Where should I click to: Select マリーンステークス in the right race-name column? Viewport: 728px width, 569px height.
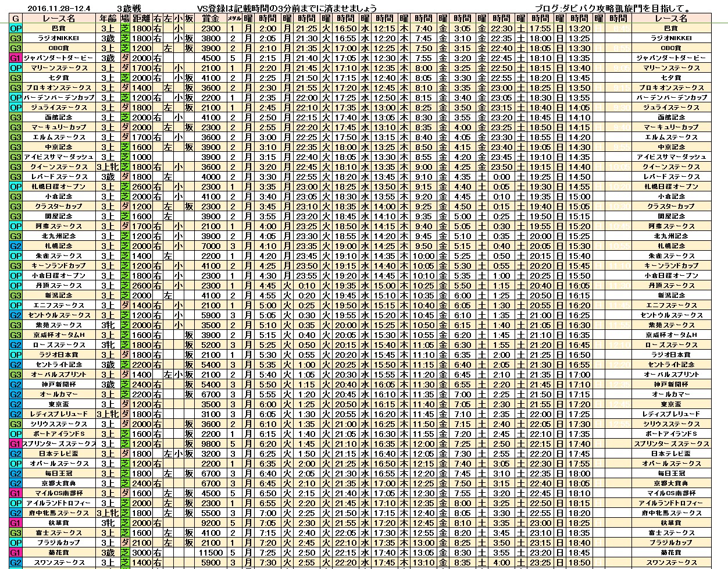671,68
